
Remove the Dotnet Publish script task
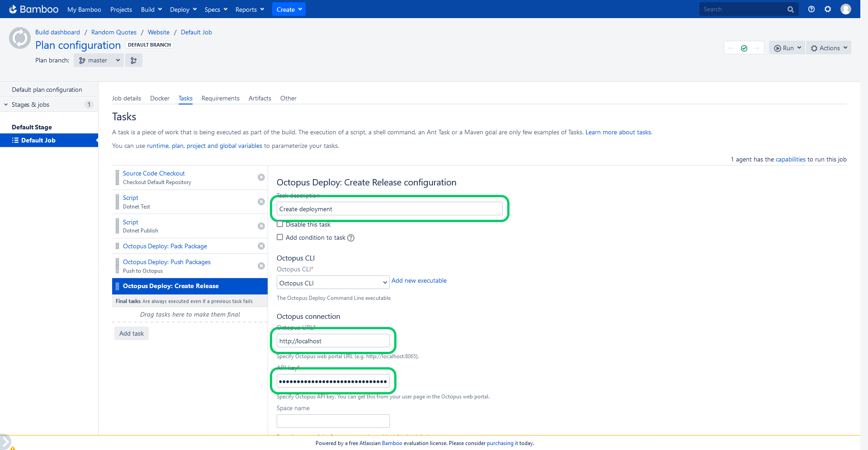[x=261, y=226]
